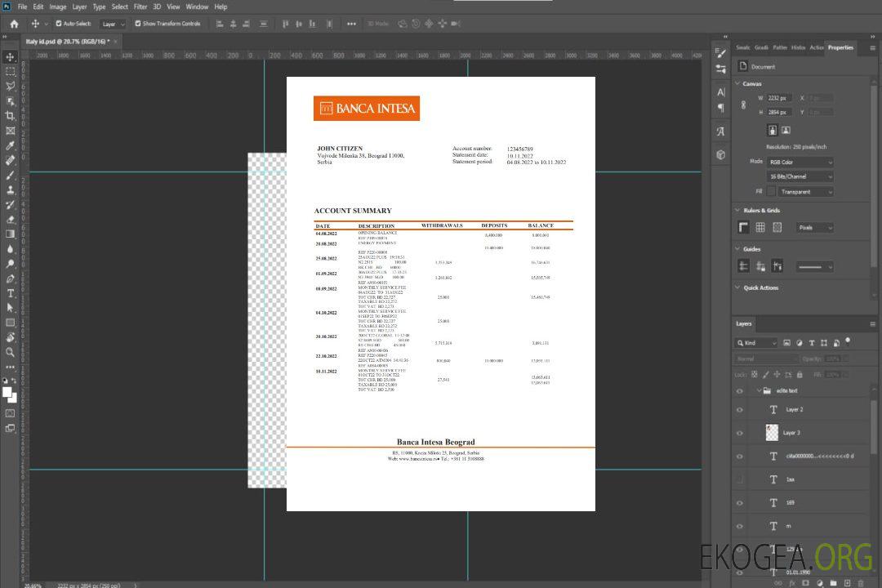The image size is (882, 588).
Task: Open the RGB Color mode dropdown
Action: click(800, 162)
